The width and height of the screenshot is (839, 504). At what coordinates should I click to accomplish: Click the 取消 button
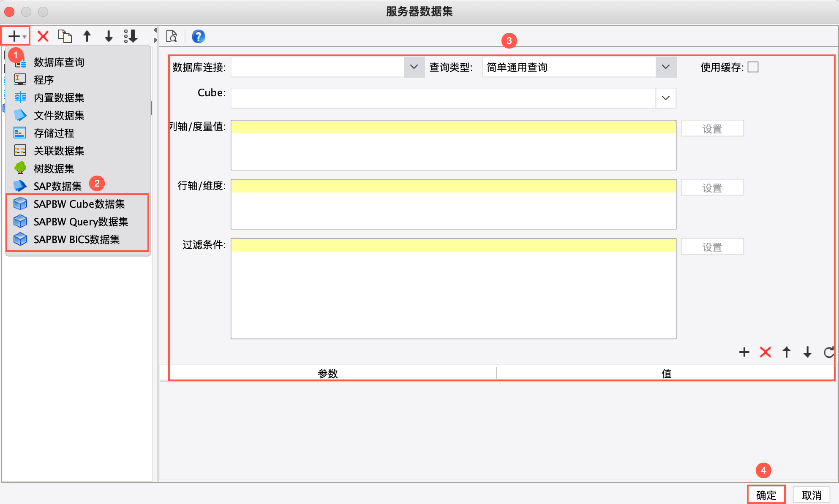[812, 495]
